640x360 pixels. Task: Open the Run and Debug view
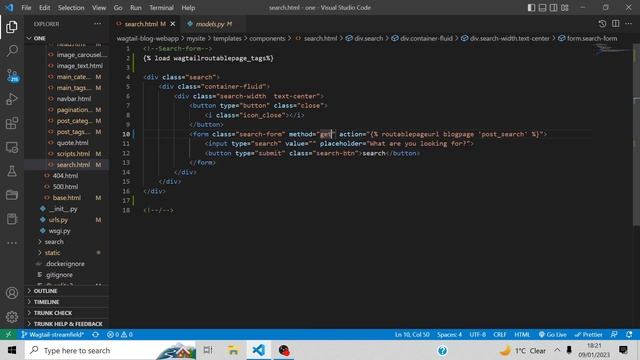pyautogui.click(x=12, y=99)
